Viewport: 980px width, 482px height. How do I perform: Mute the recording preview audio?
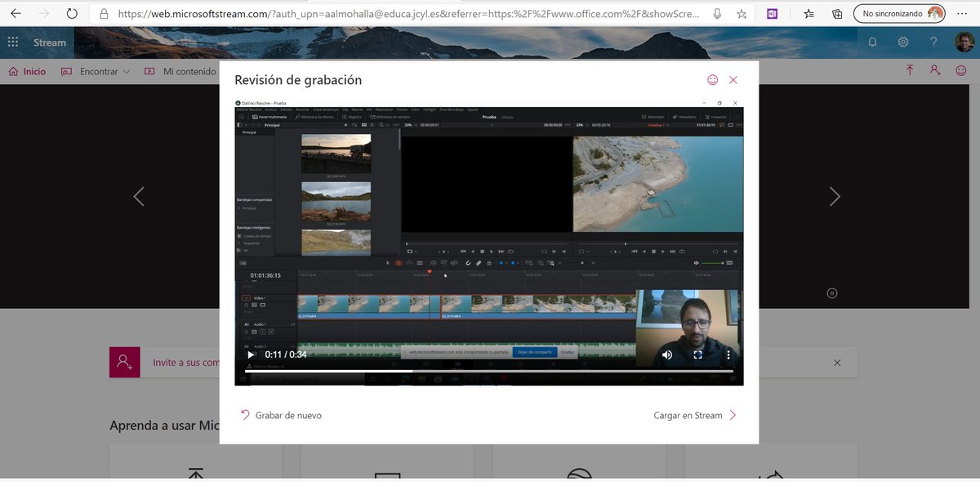pos(667,355)
